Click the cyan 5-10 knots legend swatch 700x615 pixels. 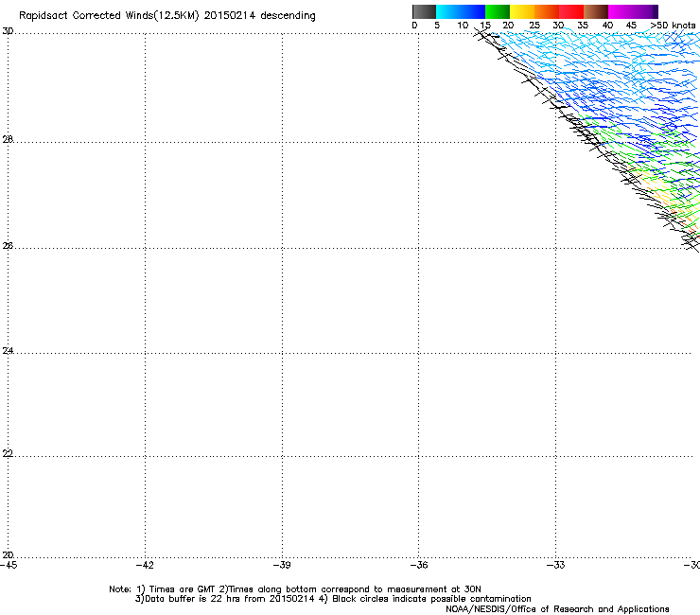tap(448, 11)
